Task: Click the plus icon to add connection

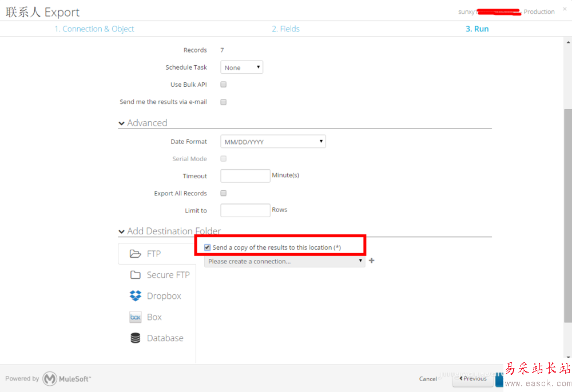Action: tap(372, 261)
